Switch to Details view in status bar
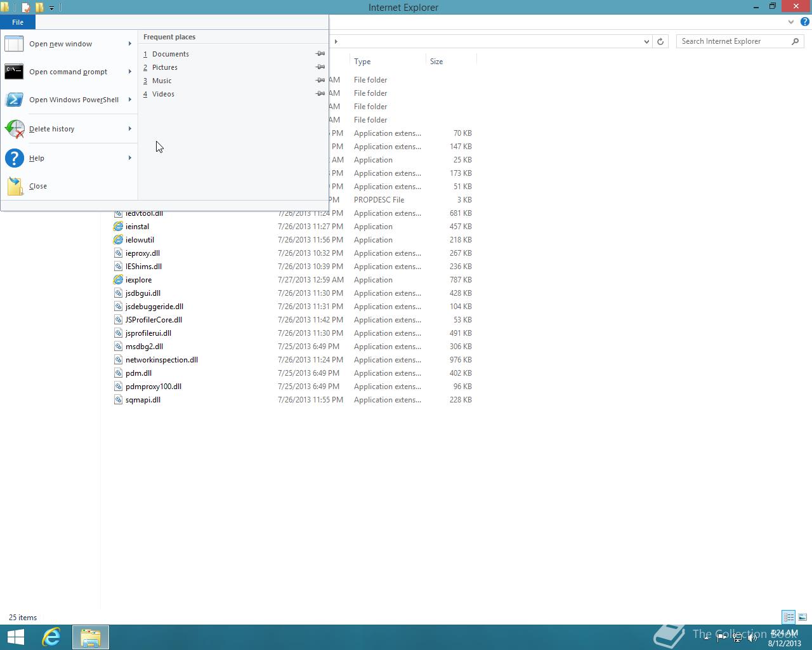The height and width of the screenshot is (650, 812). (789, 617)
